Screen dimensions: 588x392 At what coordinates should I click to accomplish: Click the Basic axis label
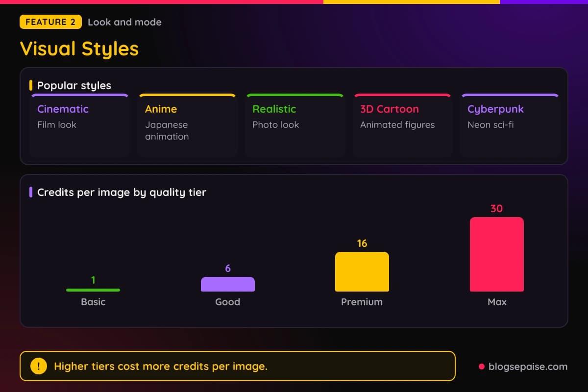[93, 302]
